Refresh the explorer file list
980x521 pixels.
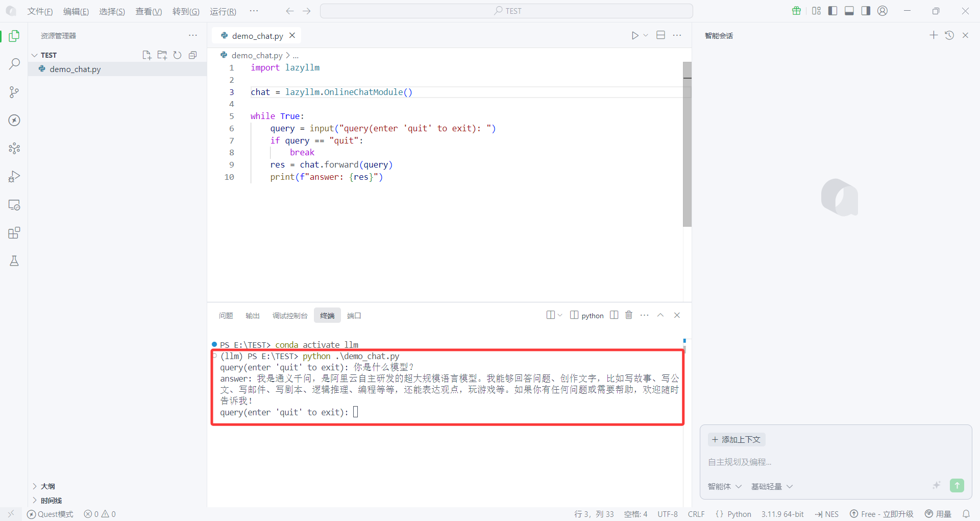pyautogui.click(x=178, y=55)
